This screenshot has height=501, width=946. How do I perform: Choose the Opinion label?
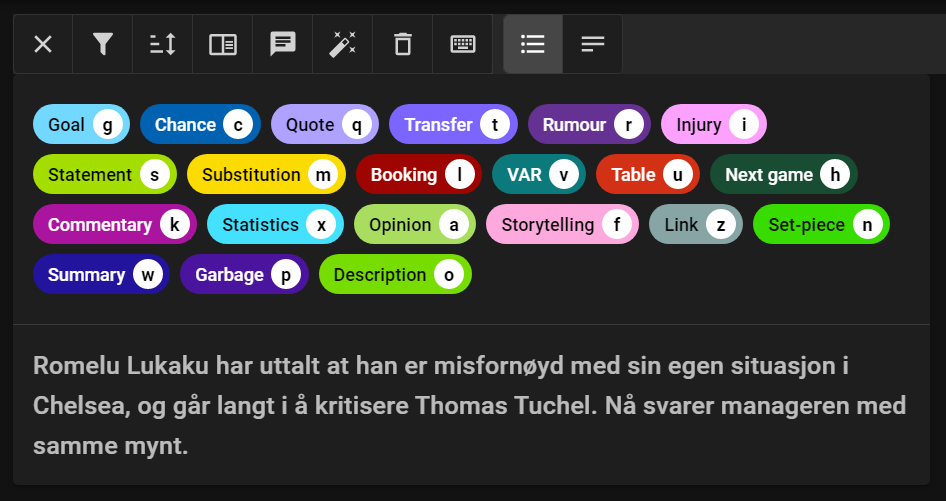(415, 225)
